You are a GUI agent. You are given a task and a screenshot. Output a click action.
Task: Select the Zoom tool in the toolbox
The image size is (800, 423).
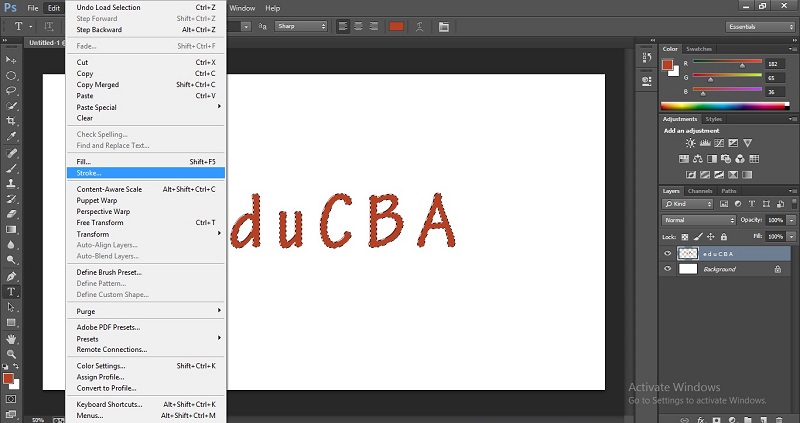tap(11, 354)
